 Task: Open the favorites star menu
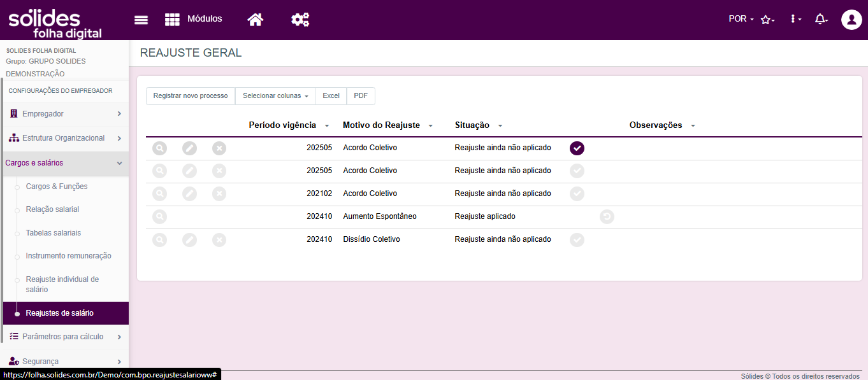tap(767, 20)
